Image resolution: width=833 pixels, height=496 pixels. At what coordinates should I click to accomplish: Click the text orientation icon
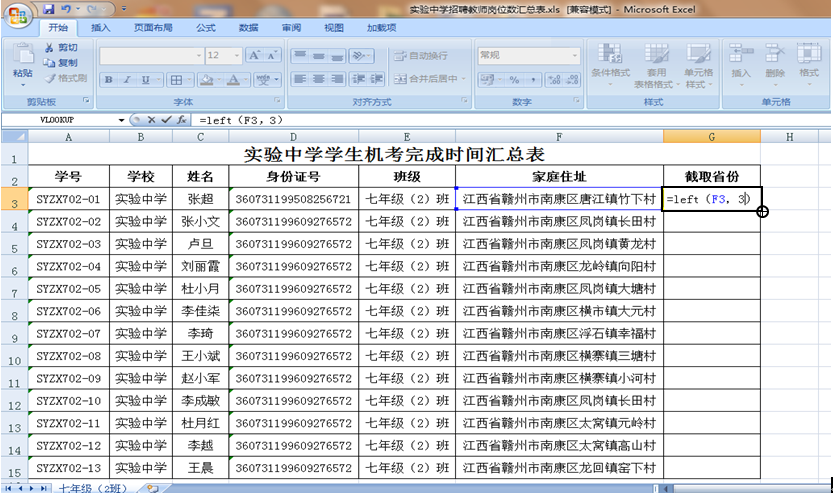pos(359,55)
